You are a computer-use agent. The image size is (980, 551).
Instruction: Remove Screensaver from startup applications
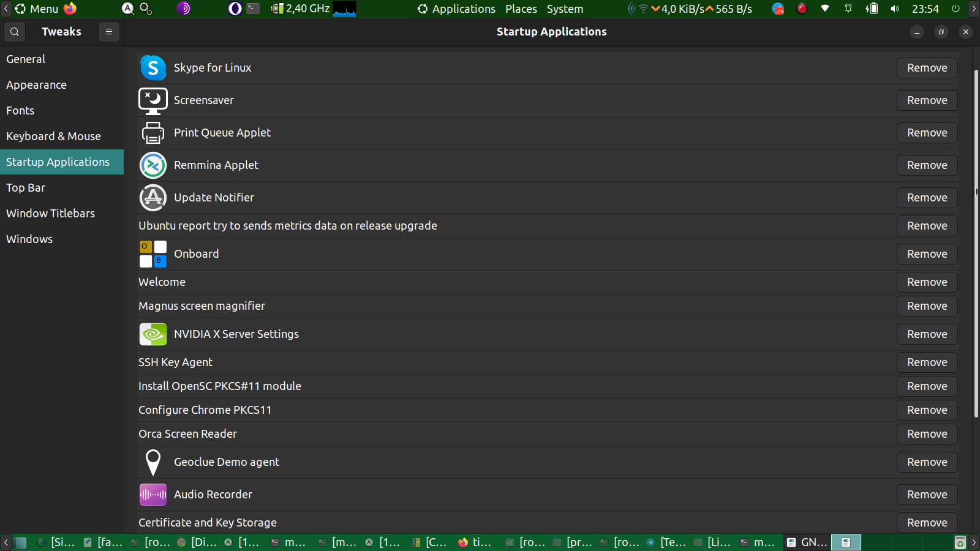927,100
